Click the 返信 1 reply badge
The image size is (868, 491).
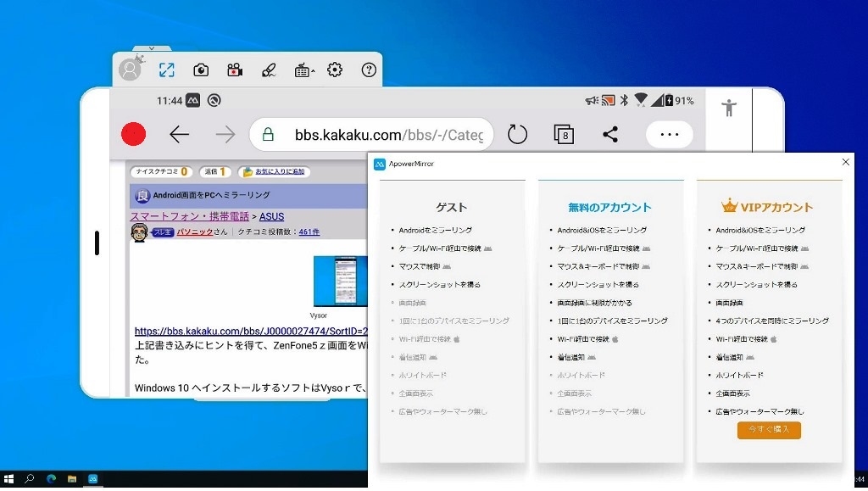214,171
